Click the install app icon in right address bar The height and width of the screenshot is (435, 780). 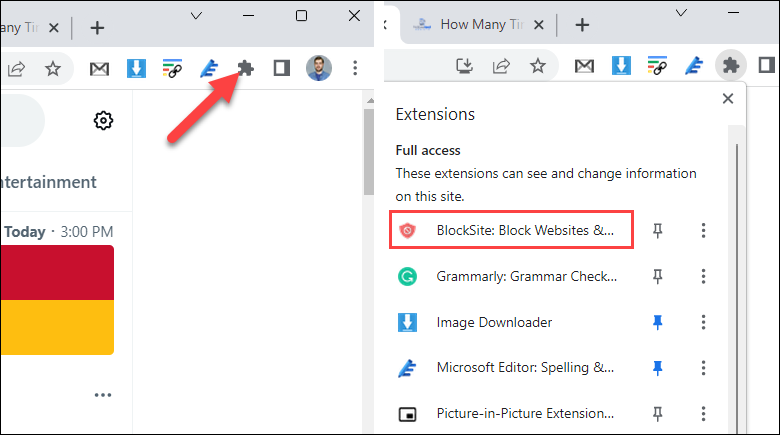(464, 66)
